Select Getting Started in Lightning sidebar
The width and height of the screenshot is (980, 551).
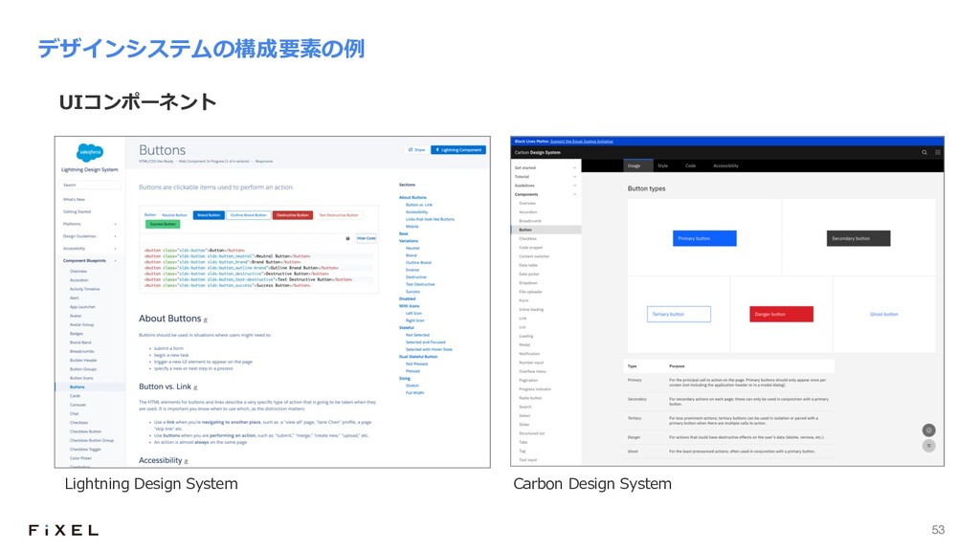tap(77, 211)
